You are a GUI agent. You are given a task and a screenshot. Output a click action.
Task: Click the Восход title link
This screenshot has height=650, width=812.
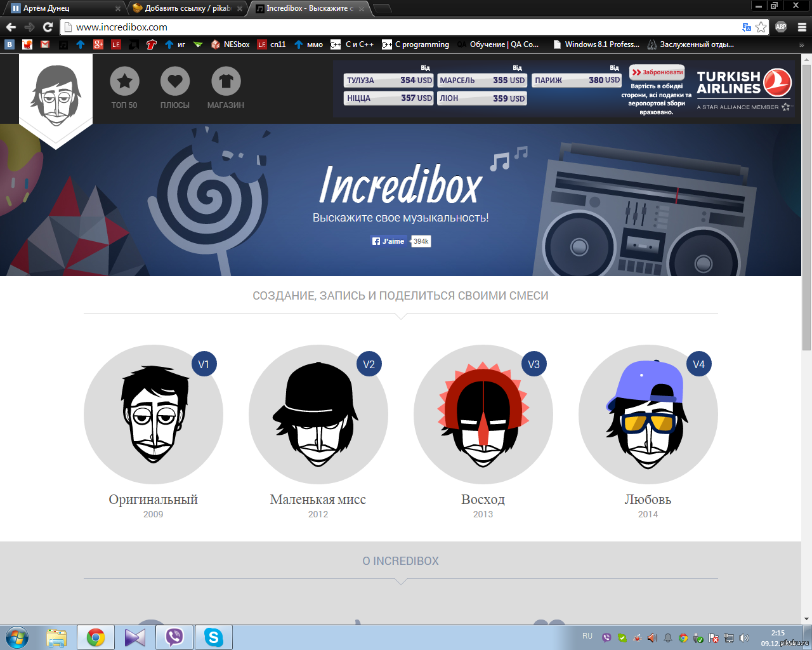tap(483, 500)
